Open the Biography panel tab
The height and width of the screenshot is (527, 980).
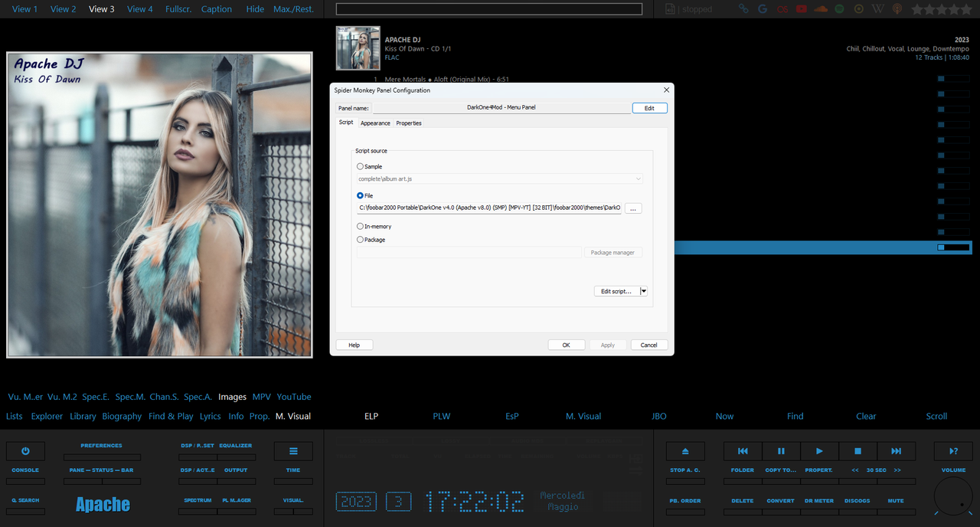122,416
